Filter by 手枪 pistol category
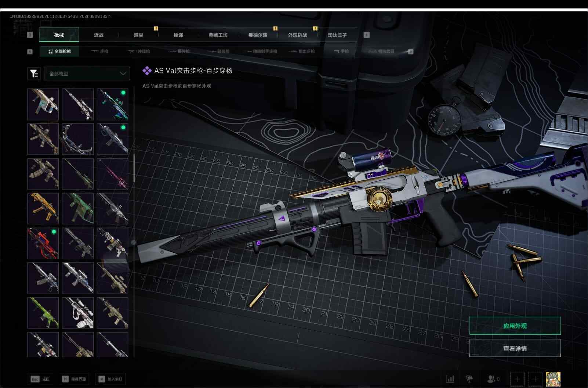 pos(341,51)
